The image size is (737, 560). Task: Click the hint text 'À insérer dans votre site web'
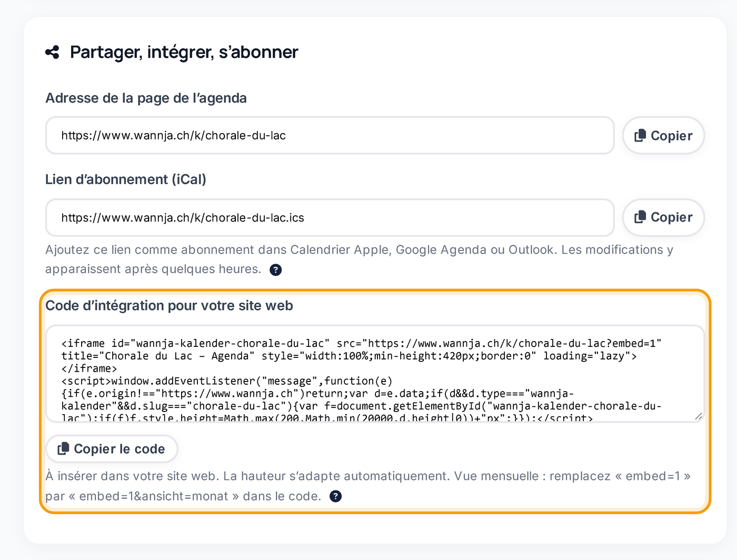pos(367,486)
